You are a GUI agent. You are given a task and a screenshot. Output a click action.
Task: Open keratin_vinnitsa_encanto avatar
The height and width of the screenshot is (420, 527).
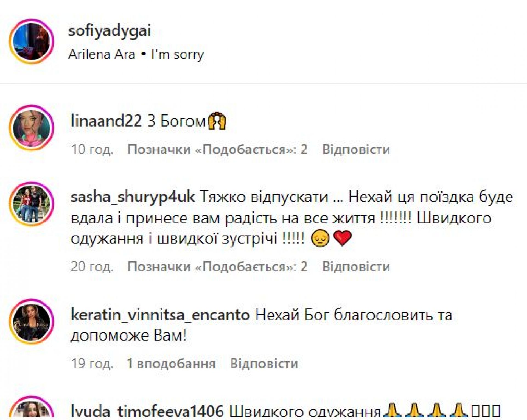[32, 321]
